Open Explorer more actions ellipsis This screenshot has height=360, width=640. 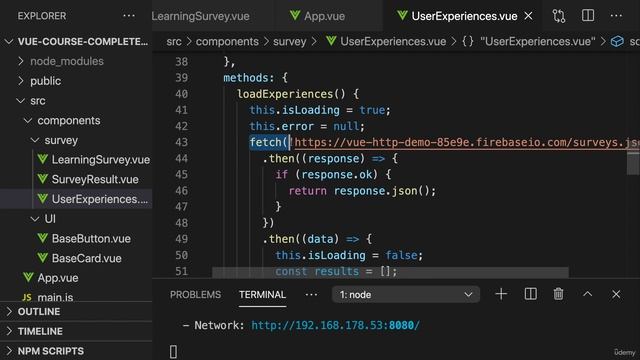click(x=129, y=16)
